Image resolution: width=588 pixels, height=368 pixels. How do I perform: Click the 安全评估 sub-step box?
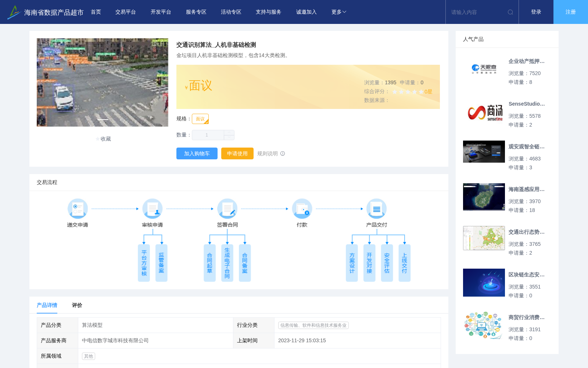(x=387, y=263)
